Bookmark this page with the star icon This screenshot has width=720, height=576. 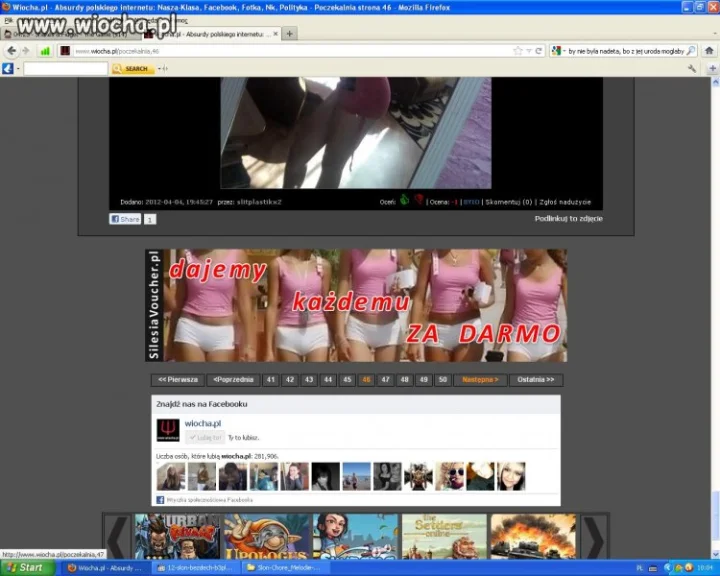point(518,51)
